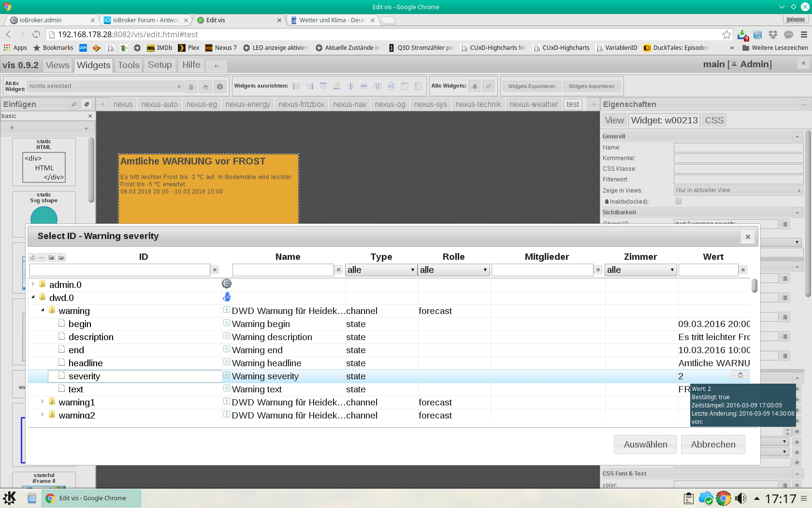Delete the active widget trash icon

click(191, 87)
